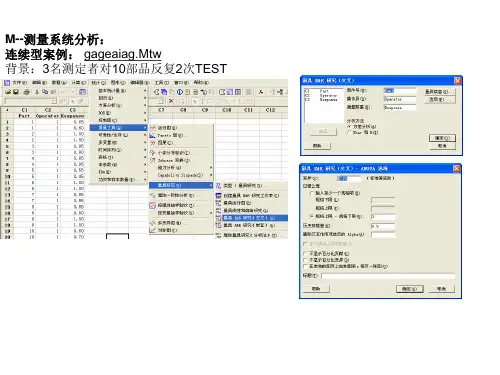Click the Save toolbar icon
Image resolution: width=500 pixels, height=375 pixels.
(x=16, y=92)
